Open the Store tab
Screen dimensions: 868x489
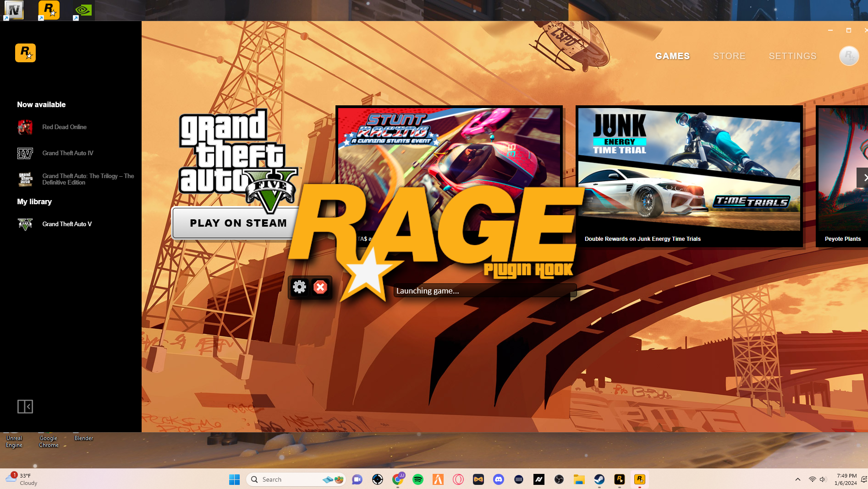click(729, 56)
